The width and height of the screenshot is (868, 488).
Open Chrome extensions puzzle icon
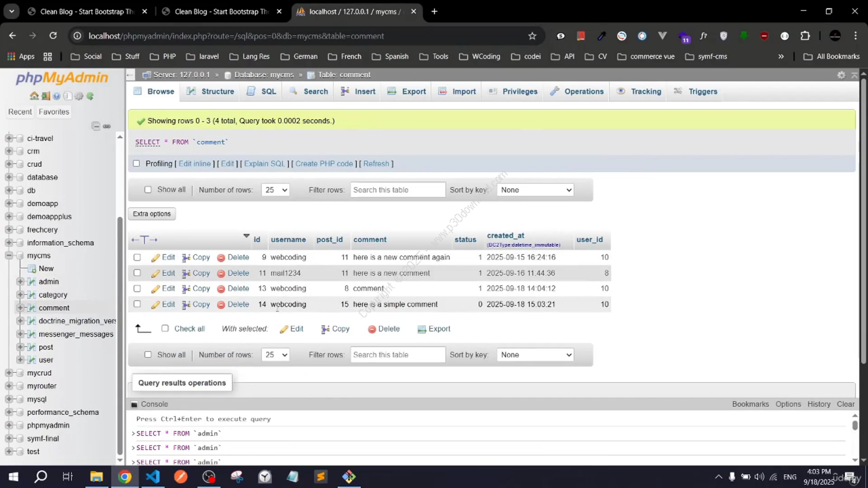[805, 36]
